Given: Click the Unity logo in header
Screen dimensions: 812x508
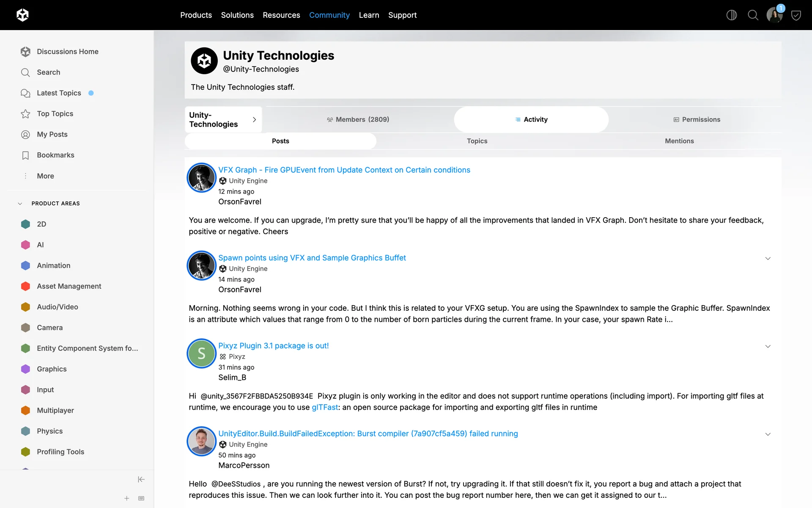Looking at the screenshot, I should tap(22, 15).
